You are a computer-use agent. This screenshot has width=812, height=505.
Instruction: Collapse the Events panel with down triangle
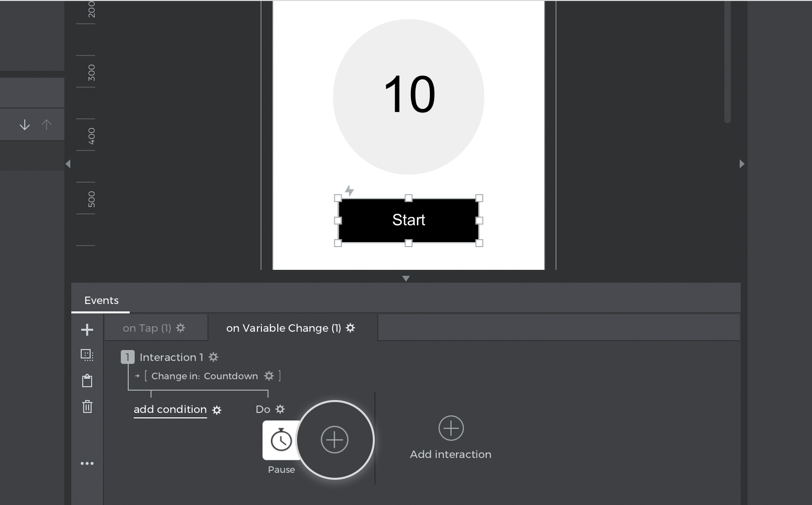[x=406, y=279]
